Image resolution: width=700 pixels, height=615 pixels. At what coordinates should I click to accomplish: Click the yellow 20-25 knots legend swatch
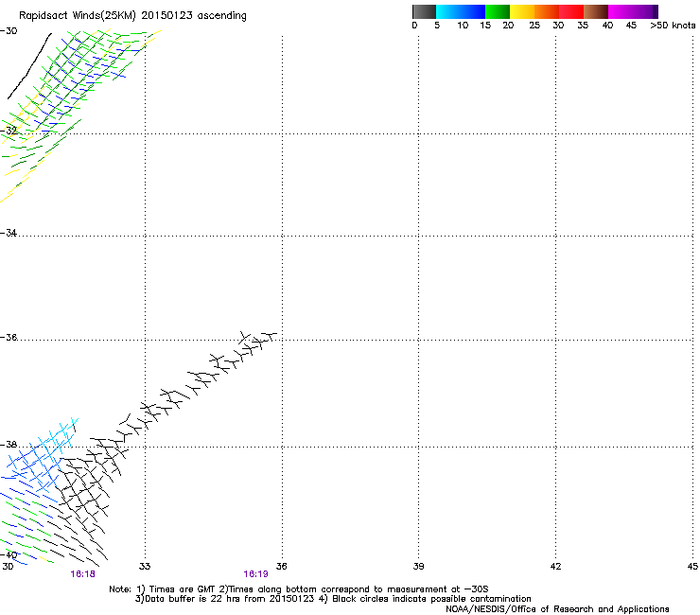pos(522,11)
